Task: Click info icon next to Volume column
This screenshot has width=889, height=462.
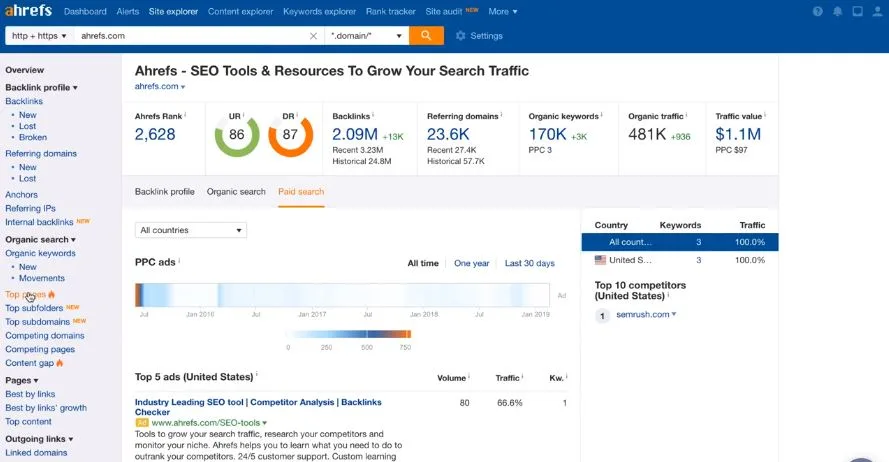Action: [469, 376]
